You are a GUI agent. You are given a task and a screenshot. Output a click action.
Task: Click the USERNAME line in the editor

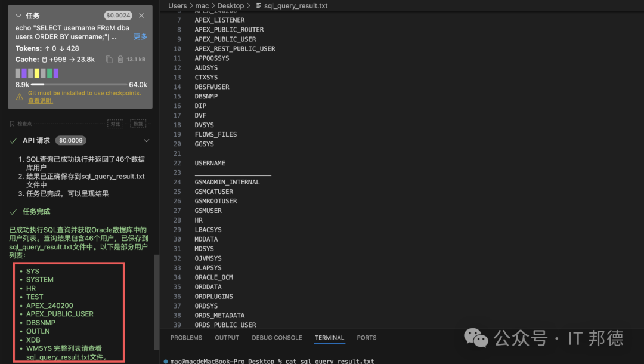coord(210,163)
